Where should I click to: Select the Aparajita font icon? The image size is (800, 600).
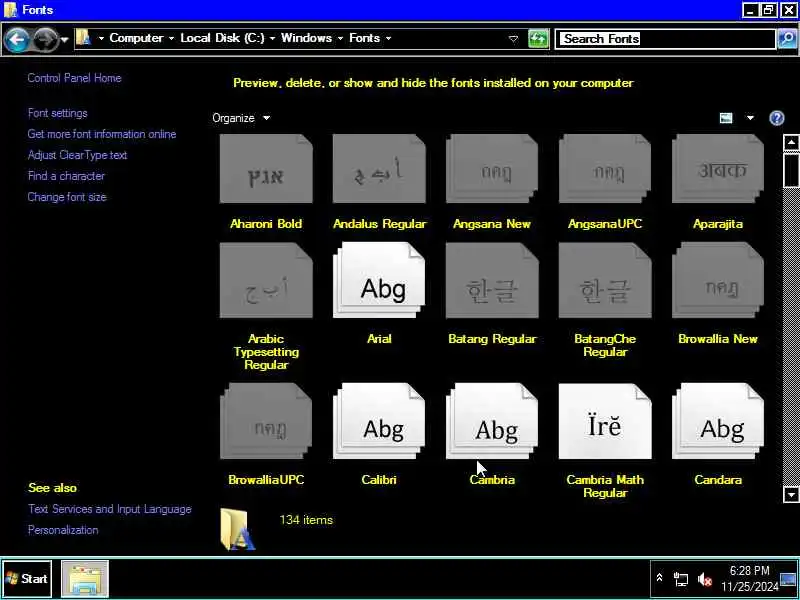click(x=718, y=168)
